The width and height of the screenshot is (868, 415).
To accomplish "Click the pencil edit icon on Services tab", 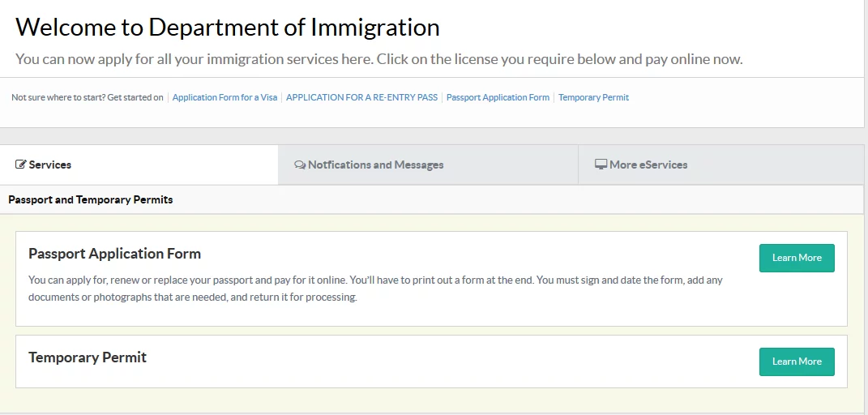I will (21, 165).
